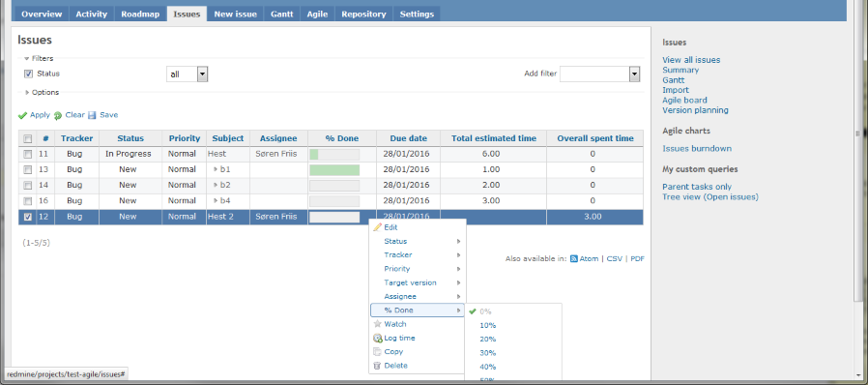Click the star icon beside Watch
Screen dimensions: 868x385
pyautogui.click(x=378, y=324)
